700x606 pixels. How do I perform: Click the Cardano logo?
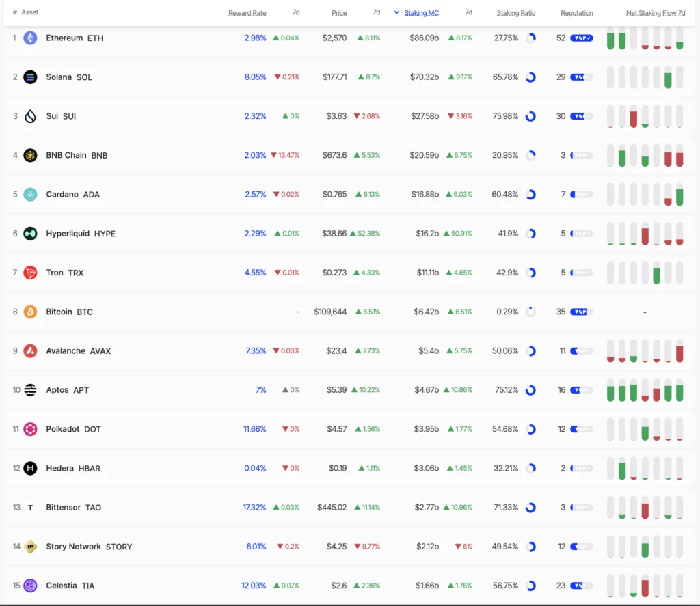tap(30, 195)
